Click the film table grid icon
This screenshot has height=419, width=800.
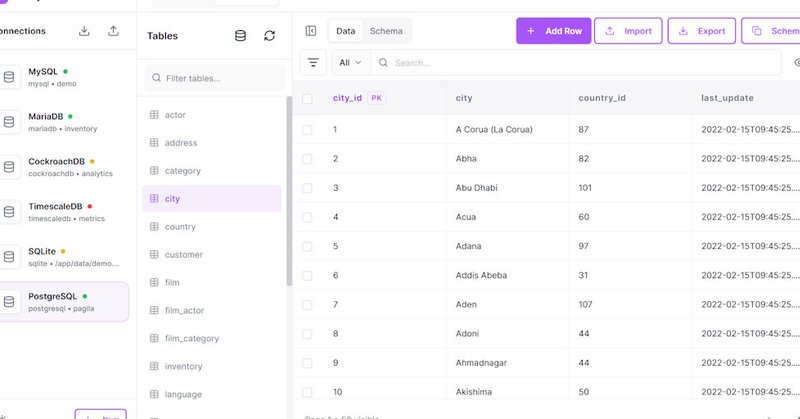(154, 282)
